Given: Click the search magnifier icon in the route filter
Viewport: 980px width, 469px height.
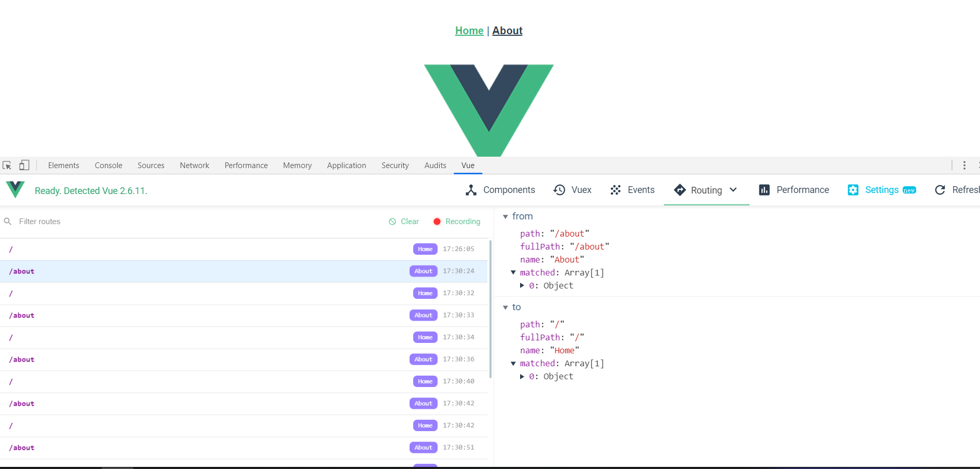Looking at the screenshot, I should 8,222.
